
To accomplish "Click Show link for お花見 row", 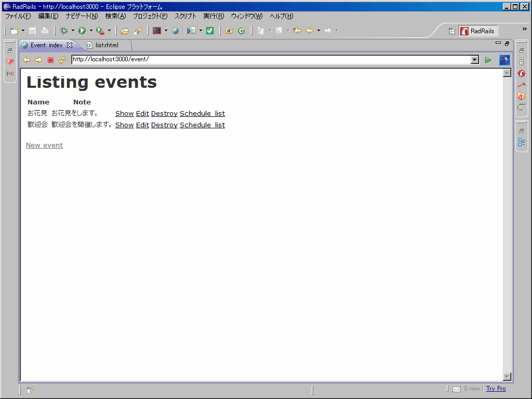I will 125,114.
